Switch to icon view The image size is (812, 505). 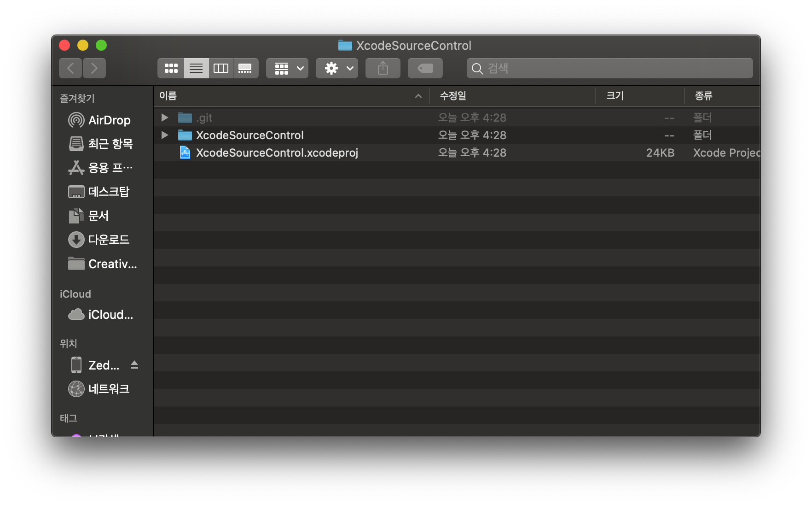(171, 68)
